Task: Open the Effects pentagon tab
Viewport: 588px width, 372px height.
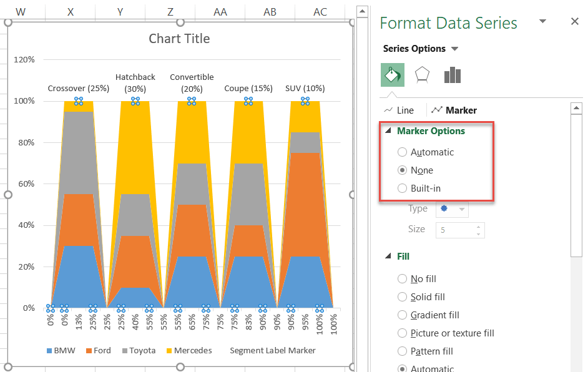Action: (x=422, y=75)
